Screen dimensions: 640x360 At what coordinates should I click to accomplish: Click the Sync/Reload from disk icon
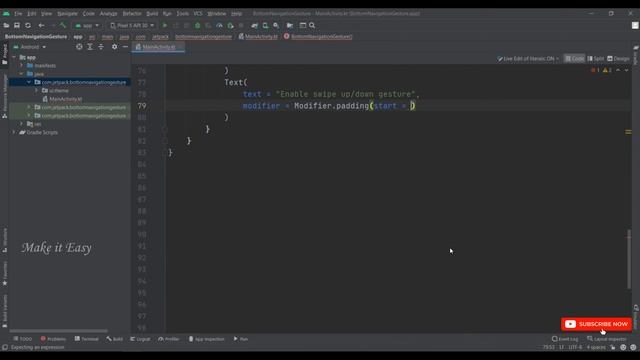(28, 25)
